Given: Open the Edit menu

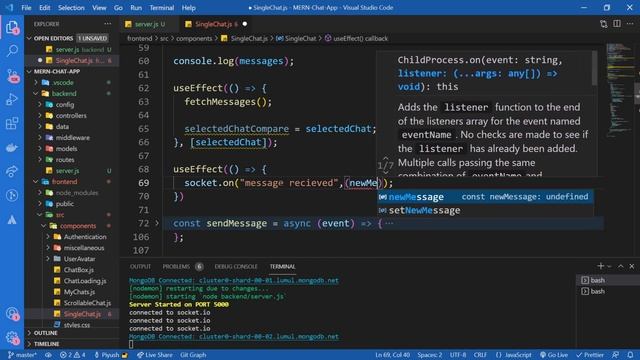Looking at the screenshot, I should [x=44, y=8].
